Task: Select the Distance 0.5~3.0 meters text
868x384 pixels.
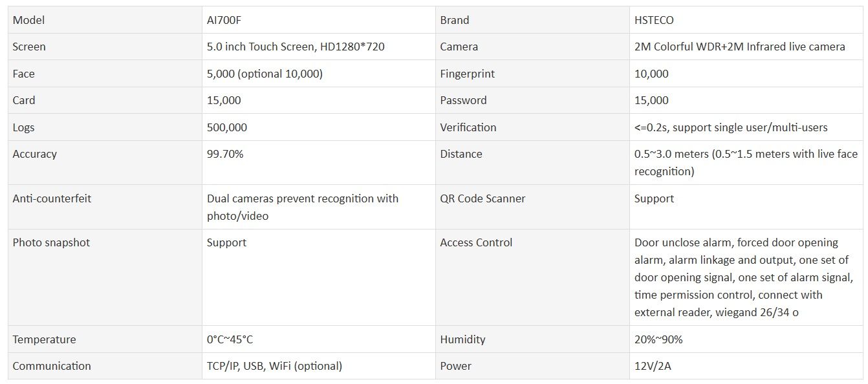Action: click(746, 162)
